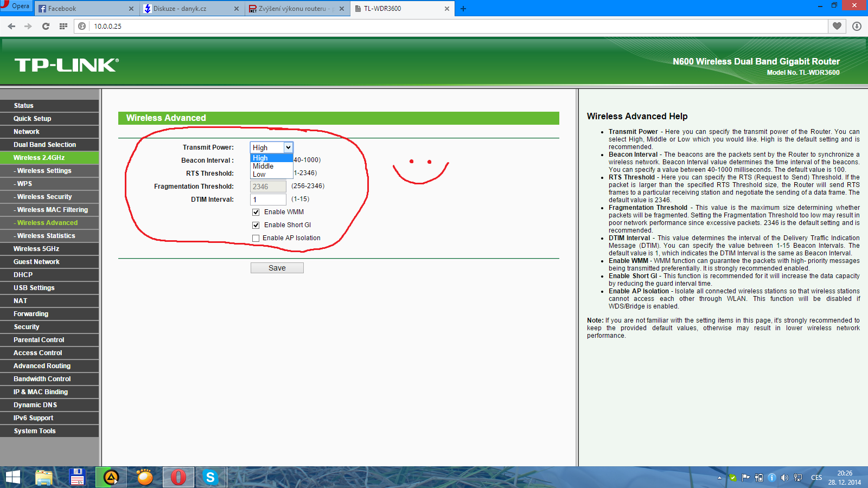The height and width of the screenshot is (488, 868).
Task: Open the Forwarding menu item
Action: click(49, 314)
